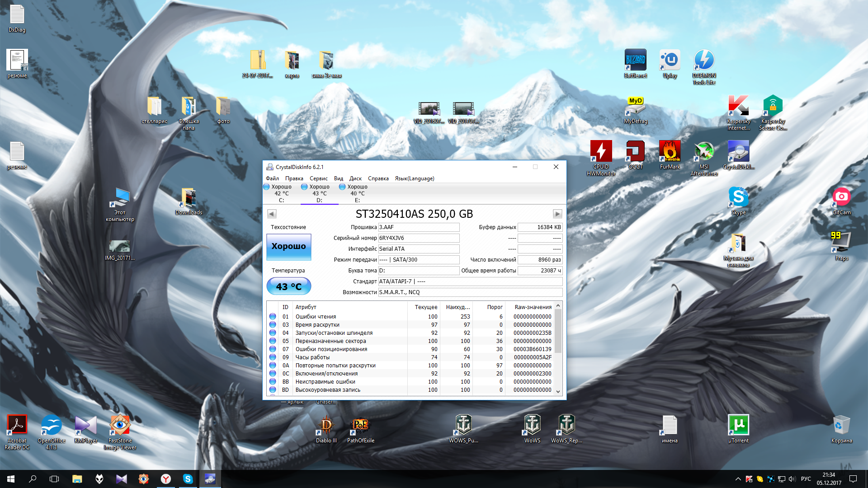
Task: Open the Fraps desktop icon
Action: click(841, 246)
